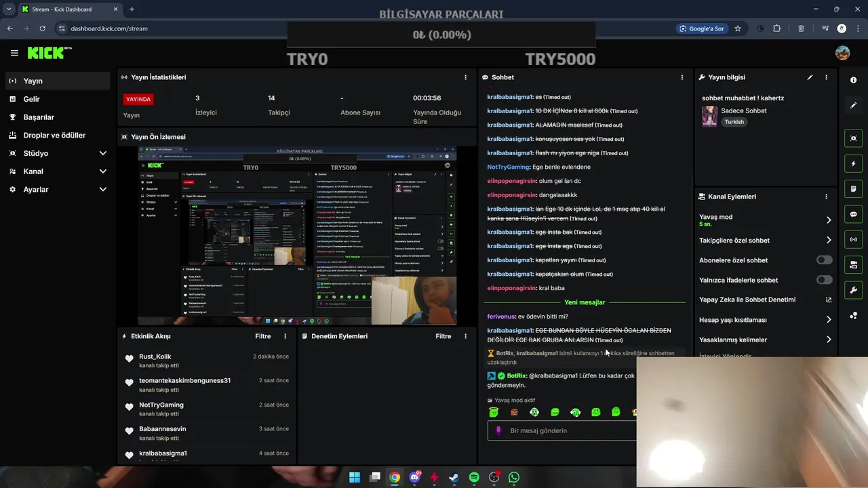
Task: Go to Droplar ve ödüller in sidebar
Action: coord(58,135)
